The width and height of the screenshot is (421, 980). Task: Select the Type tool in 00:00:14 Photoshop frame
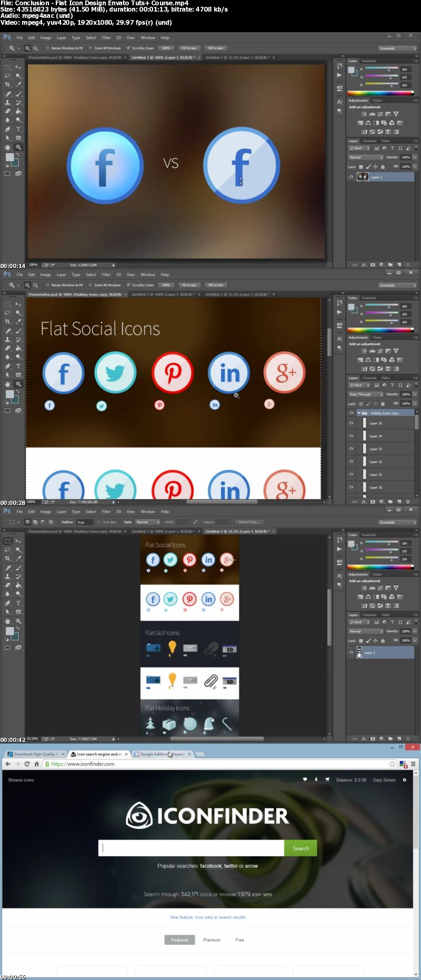[x=18, y=129]
